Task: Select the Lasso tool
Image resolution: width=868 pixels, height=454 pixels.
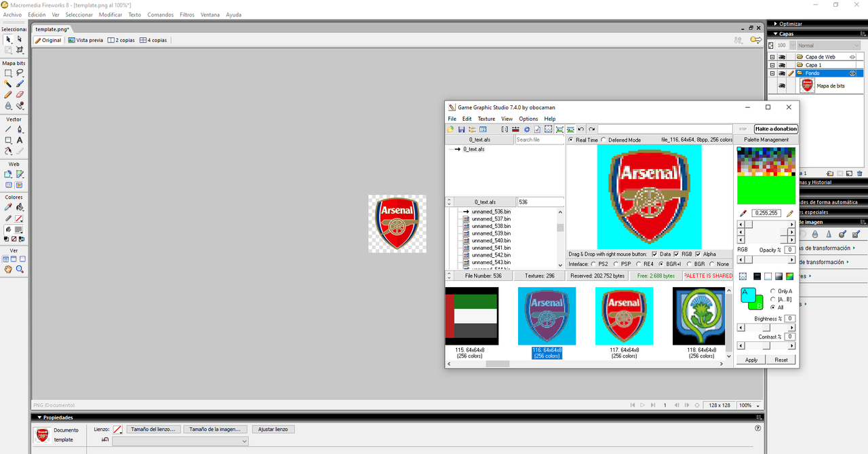Action: pos(20,73)
